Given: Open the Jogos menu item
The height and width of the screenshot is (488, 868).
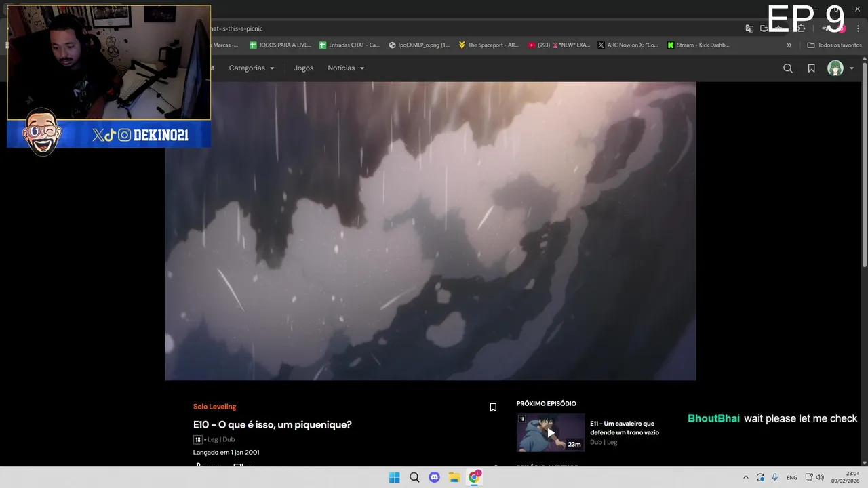Looking at the screenshot, I should click(304, 68).
